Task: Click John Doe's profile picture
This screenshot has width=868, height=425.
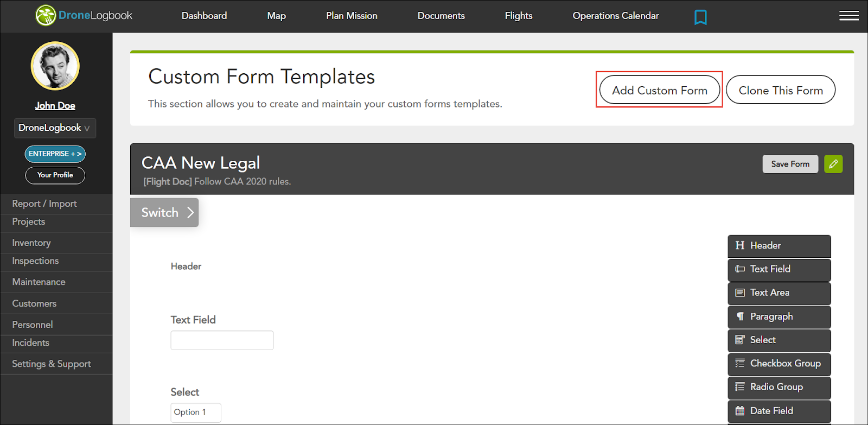Action: (55, 66)
